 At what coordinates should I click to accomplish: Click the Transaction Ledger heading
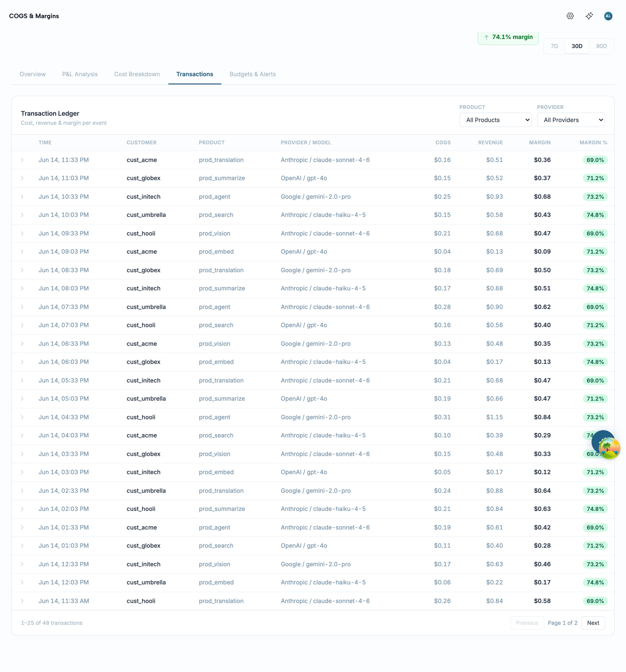coord(50,114)
